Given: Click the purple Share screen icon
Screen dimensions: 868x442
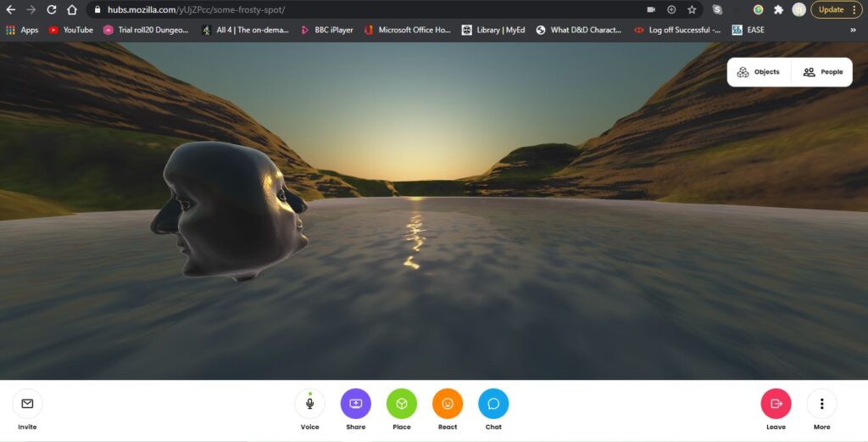Looking at the screenshot, I should pyautogui.click(x=355, y=404).
